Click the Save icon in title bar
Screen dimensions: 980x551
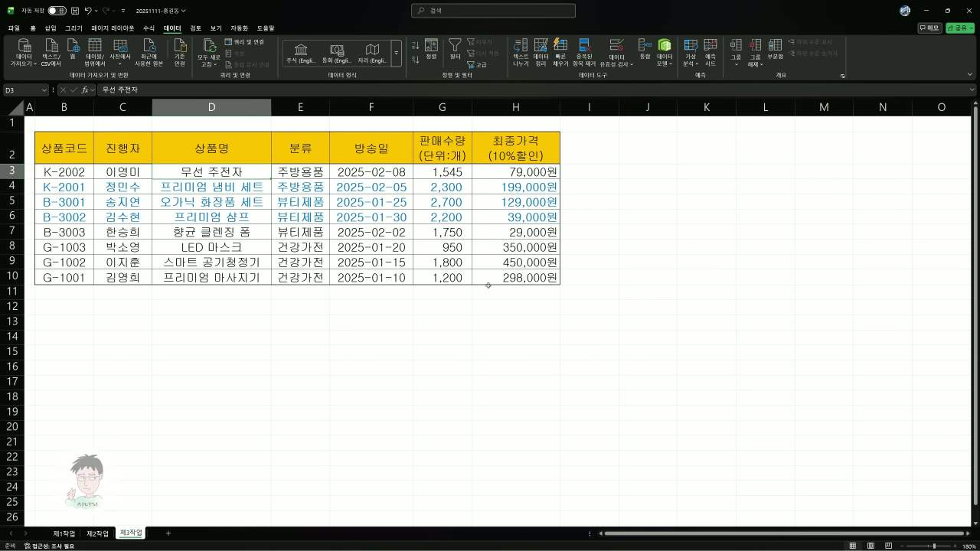75,11
